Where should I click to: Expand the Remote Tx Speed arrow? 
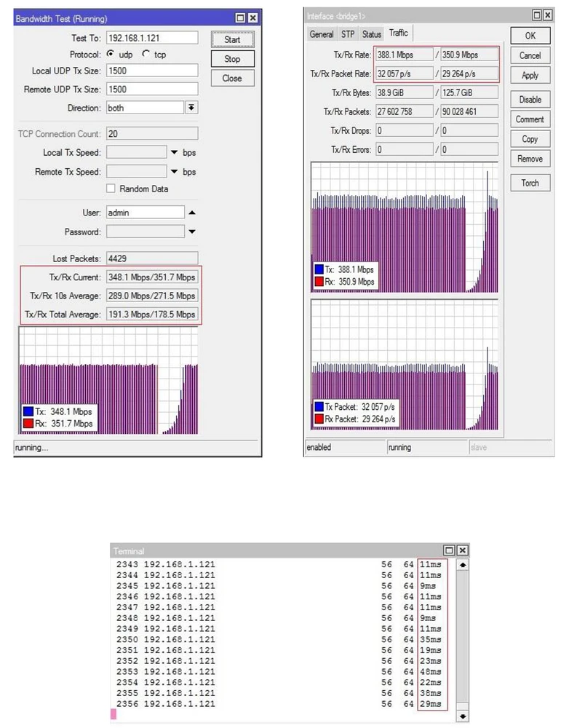coord(174,173)
